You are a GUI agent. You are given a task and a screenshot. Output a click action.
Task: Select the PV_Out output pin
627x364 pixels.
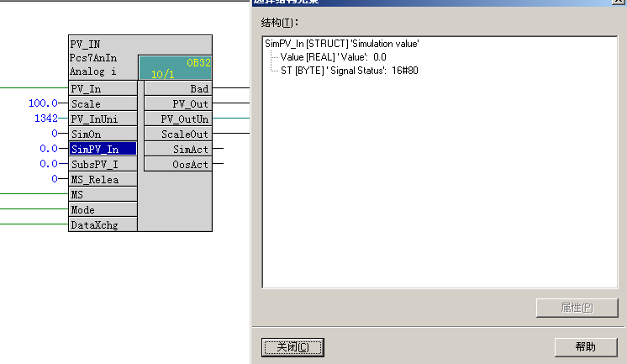pyautogui.click(x=178, y=103)
